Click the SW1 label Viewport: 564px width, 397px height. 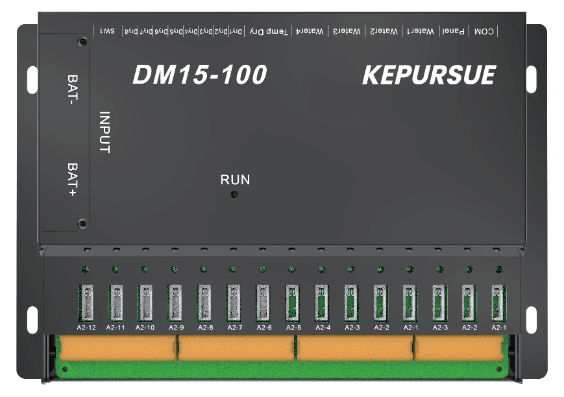[107, 31]
